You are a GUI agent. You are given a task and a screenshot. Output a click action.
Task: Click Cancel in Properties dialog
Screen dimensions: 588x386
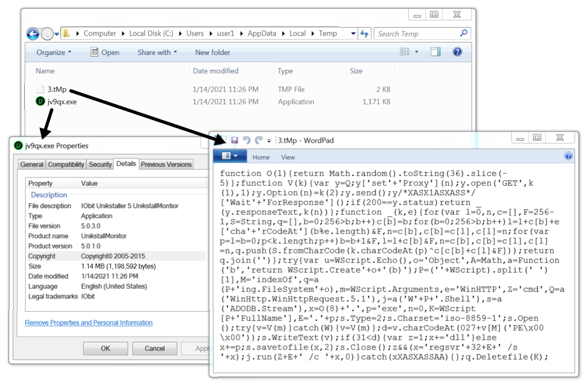coord(154,349)
